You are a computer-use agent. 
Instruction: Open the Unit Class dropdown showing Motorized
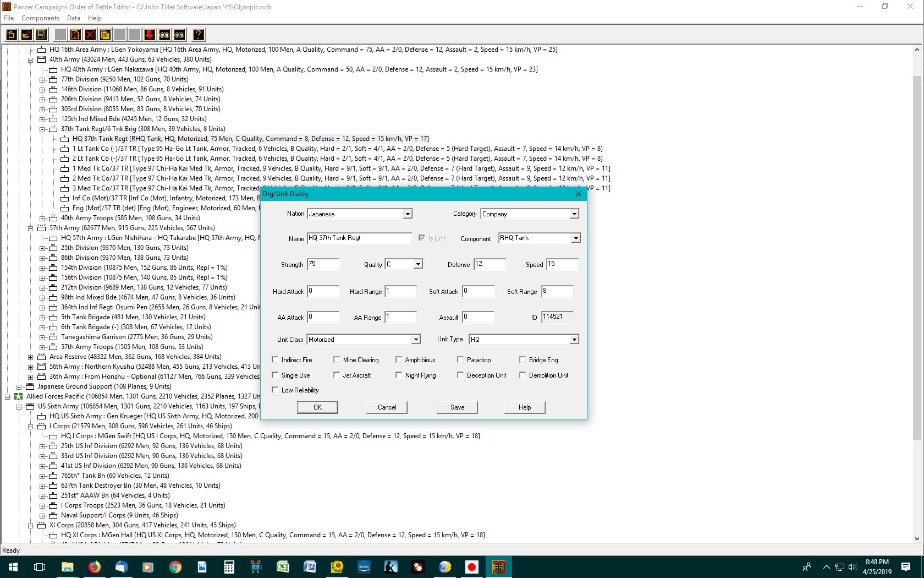[416, 339]
